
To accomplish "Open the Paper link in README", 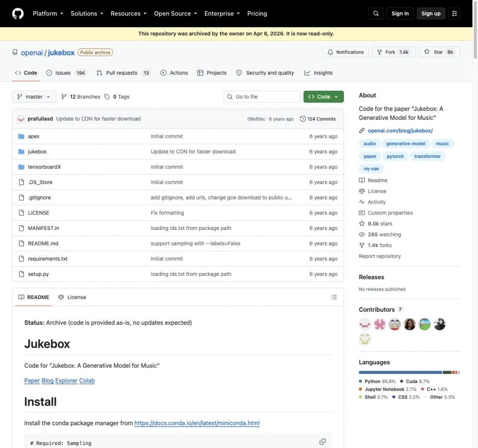I will point(32,380).
